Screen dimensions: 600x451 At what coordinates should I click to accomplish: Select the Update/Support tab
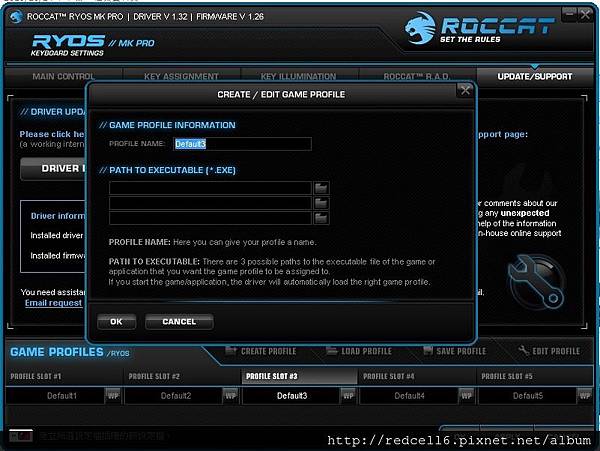(x=535, y=77)
